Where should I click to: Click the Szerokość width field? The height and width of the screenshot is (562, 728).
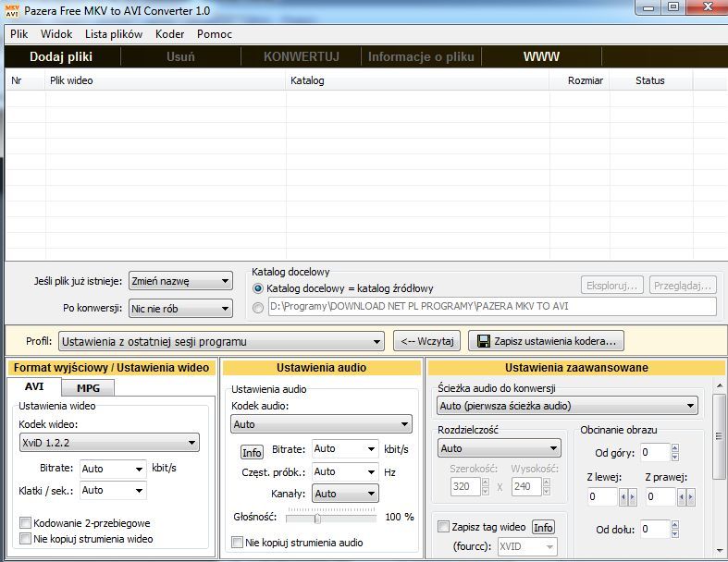click(x=465, y=486)
